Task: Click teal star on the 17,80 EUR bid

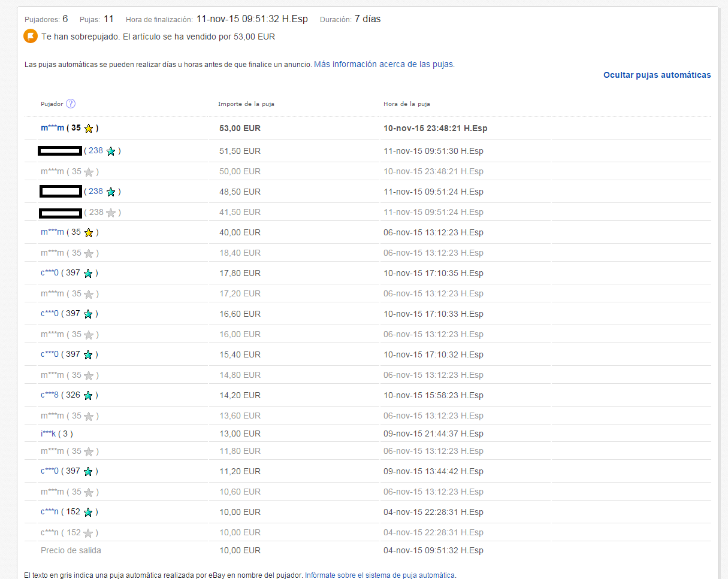Action: tap(88, 273)
